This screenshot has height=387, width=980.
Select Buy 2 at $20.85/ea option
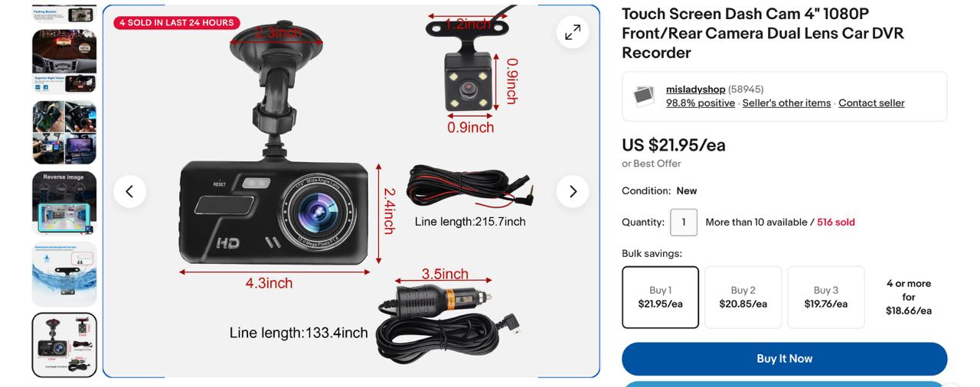(x=743, y=297)
